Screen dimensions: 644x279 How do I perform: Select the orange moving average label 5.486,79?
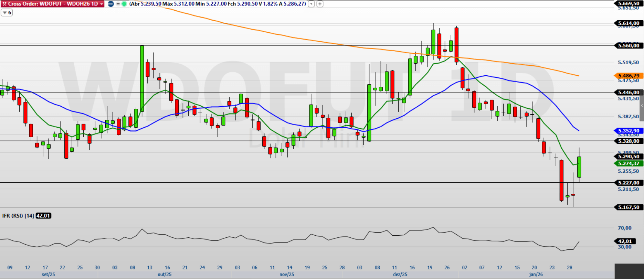pos(629,76)
